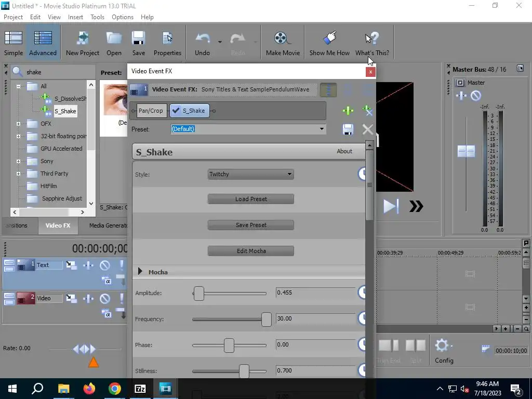Open Track FX on the Text track

(88, 265)
